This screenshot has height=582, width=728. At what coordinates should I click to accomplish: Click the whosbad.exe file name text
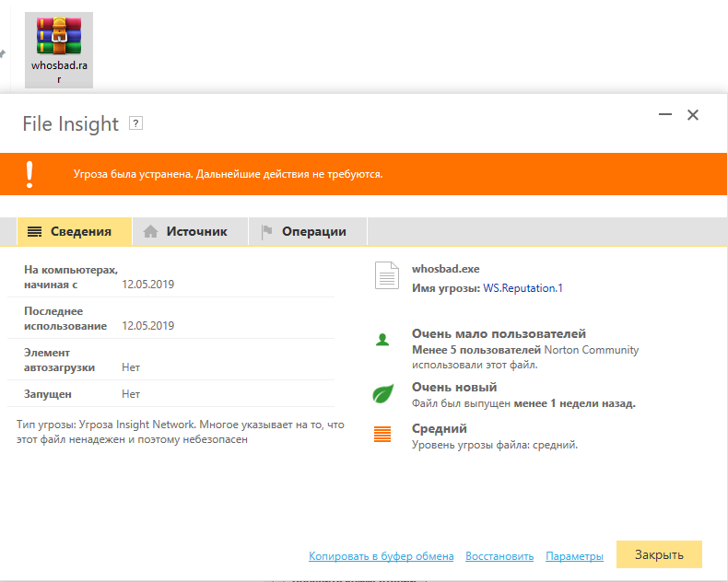tap(446, 269)
